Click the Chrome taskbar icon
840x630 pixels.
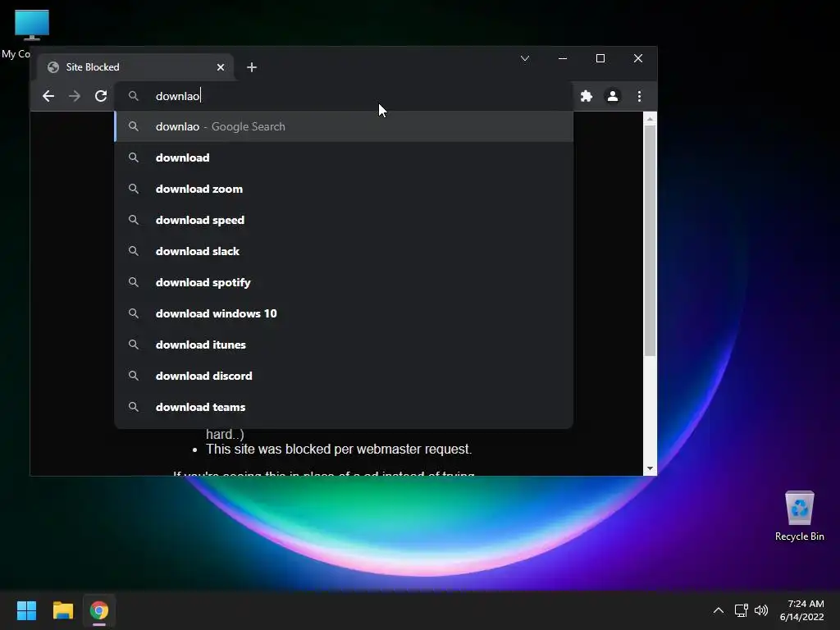coord(99,610)
